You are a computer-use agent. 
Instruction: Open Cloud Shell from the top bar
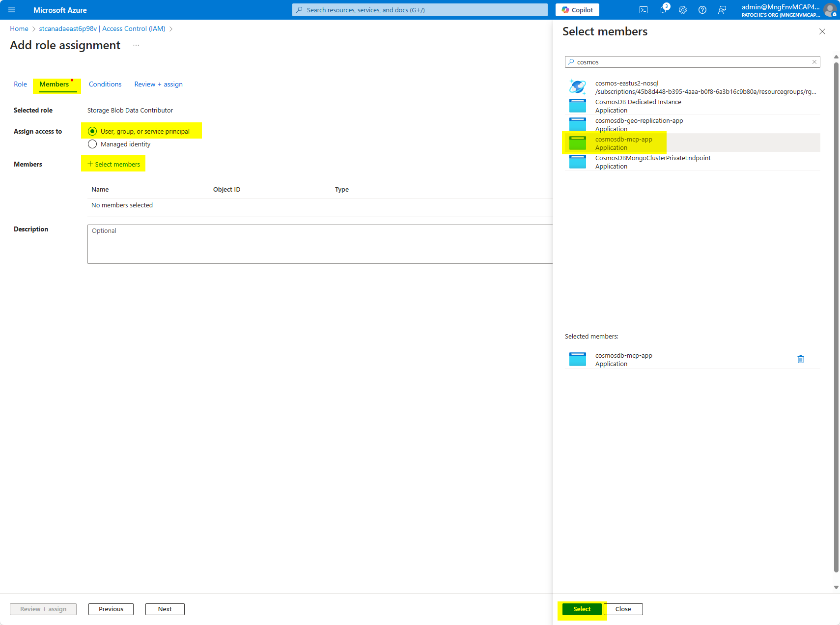(644, 10)
